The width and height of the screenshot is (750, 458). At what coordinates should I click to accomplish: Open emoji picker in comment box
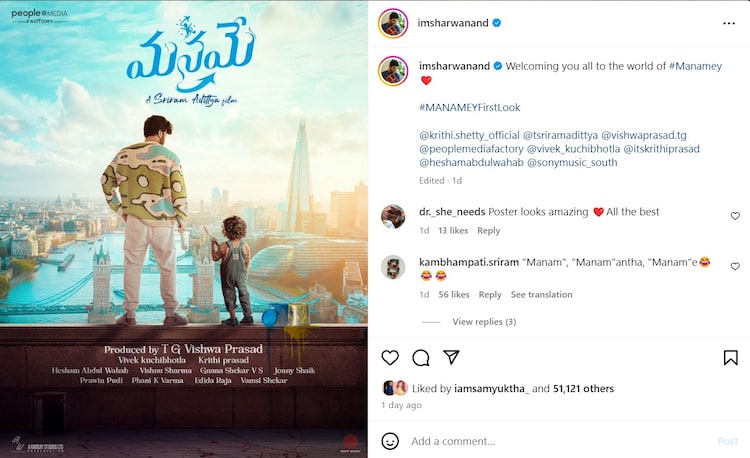[x=390, y=441]
